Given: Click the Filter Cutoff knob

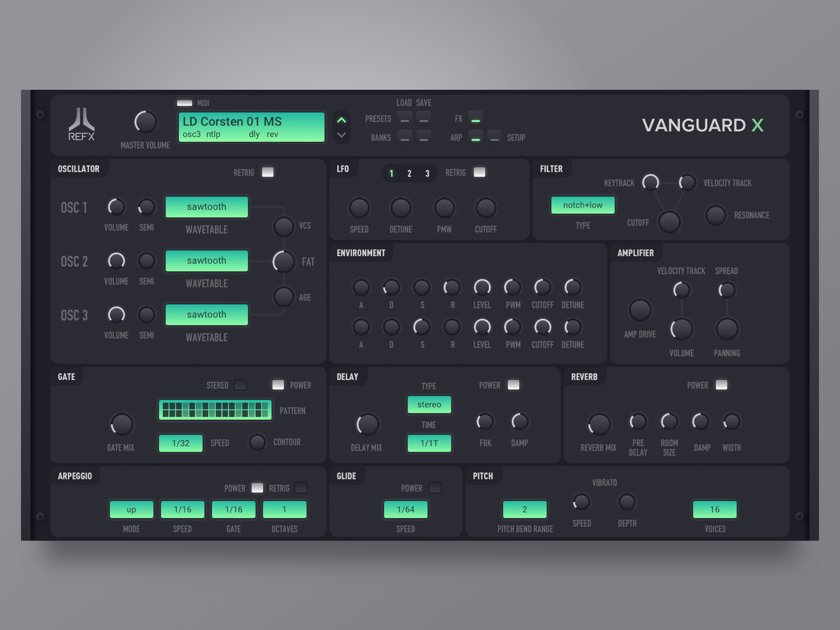Looking at the screenshot, I should (x=669, y=222).
